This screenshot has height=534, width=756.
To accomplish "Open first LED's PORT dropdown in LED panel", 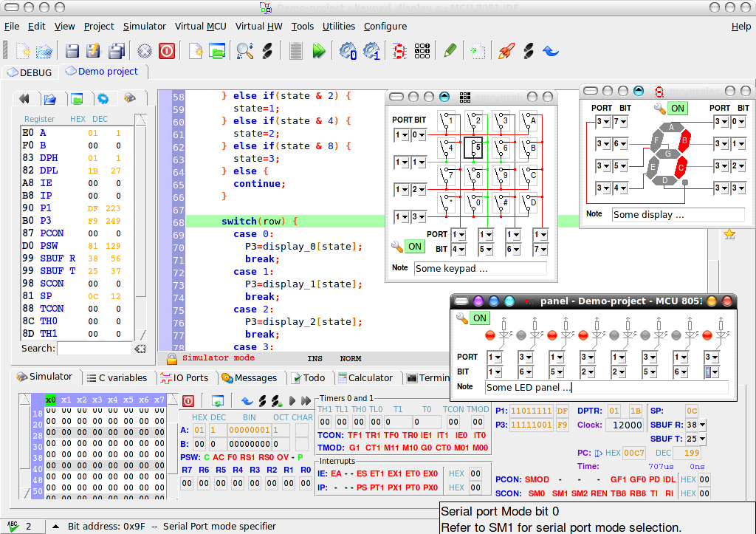I will click(x=495, y=357).
